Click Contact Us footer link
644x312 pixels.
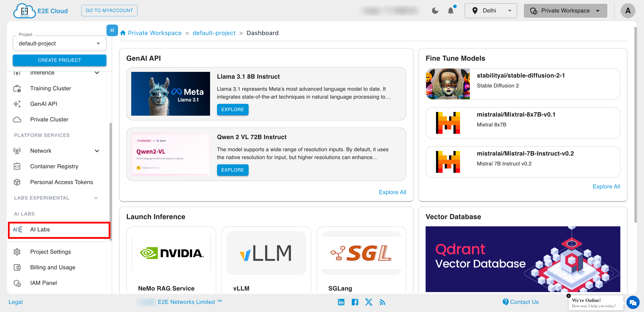tap(520, 302)
